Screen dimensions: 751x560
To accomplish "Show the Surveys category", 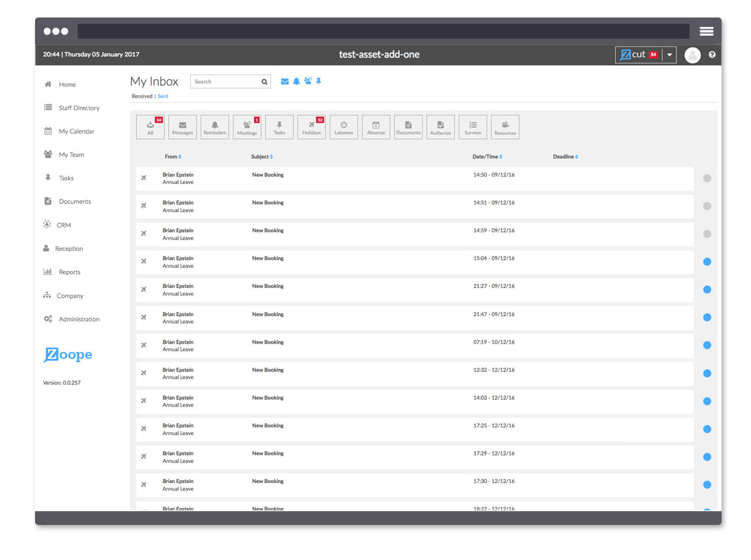I will click(x=473, y=127).
